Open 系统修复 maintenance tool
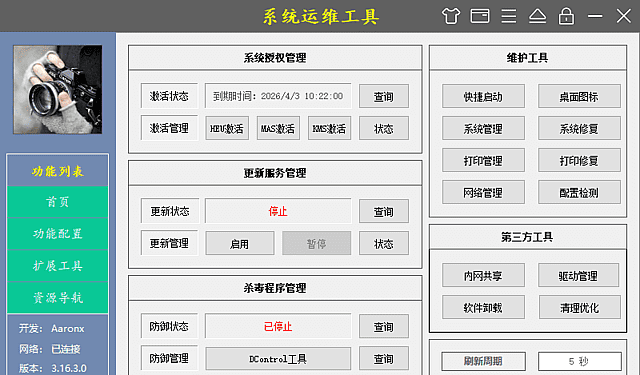 579,129
